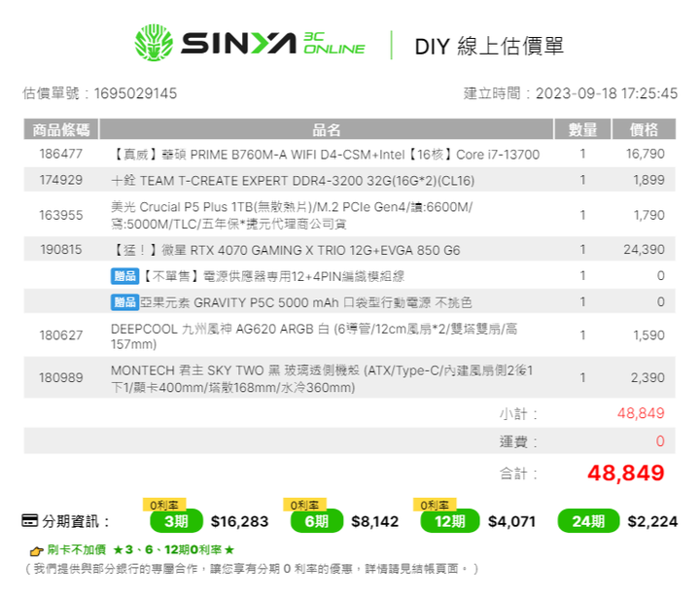Select the 3期 installment button
This screenshot has height=598, width=700.
(x=176, y=521)
